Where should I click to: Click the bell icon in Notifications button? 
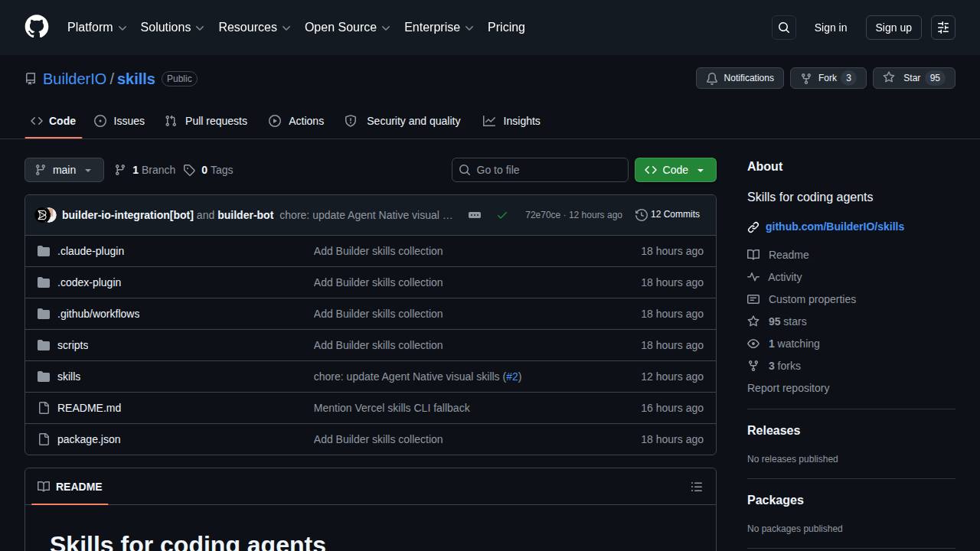712,78
